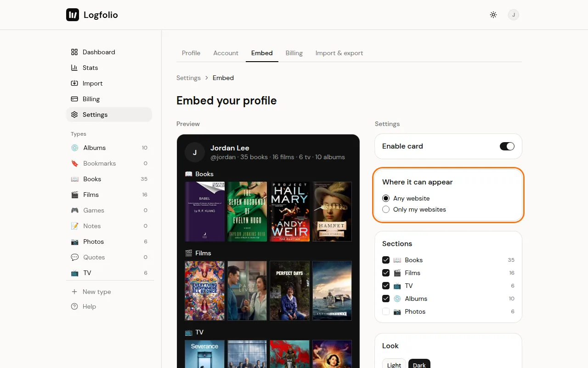Open the Films type in sidebar
Viewport: 588px width, 368px height.
109,195
